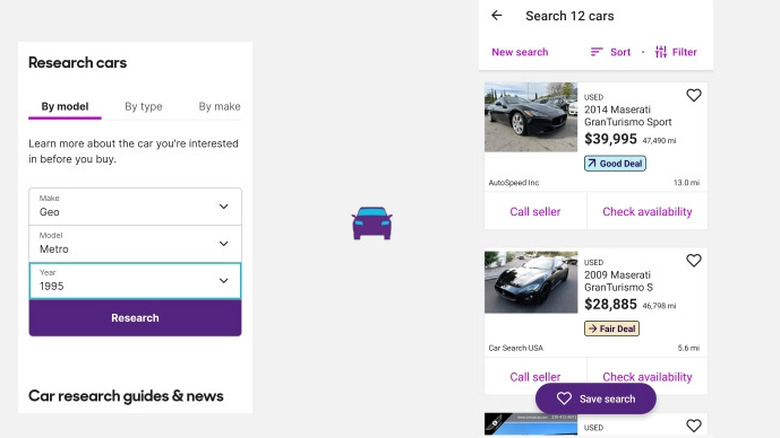Screen dimensions: 780x438
Task: Favorite the 2009 Maserati GranTurismo S
Action: tap(694, 261)
